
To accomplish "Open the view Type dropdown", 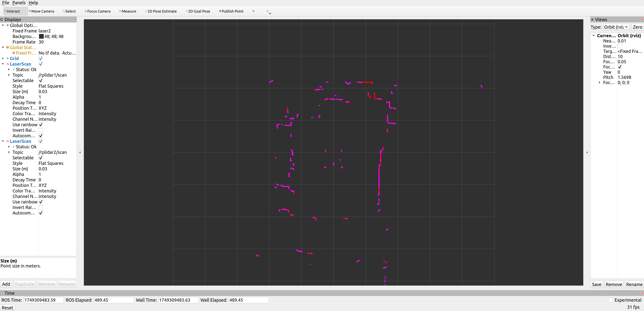I will click(616, 27).
